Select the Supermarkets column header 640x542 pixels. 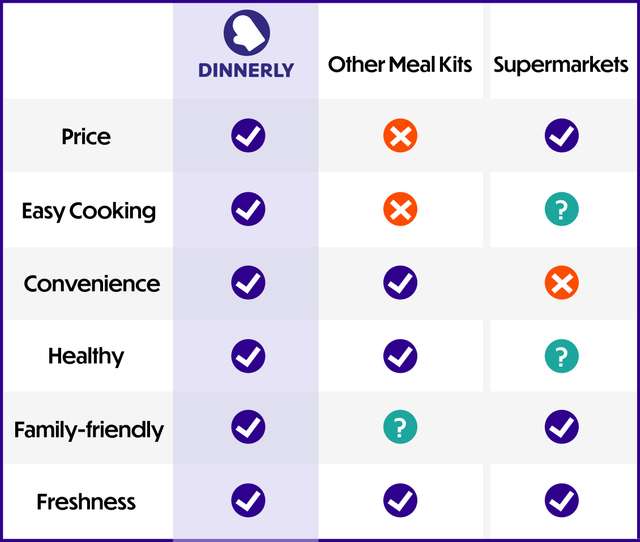click(561, 65)
